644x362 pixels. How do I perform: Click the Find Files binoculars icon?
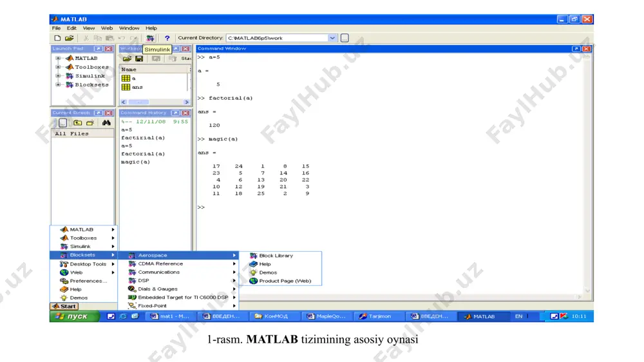click(106, 123)
